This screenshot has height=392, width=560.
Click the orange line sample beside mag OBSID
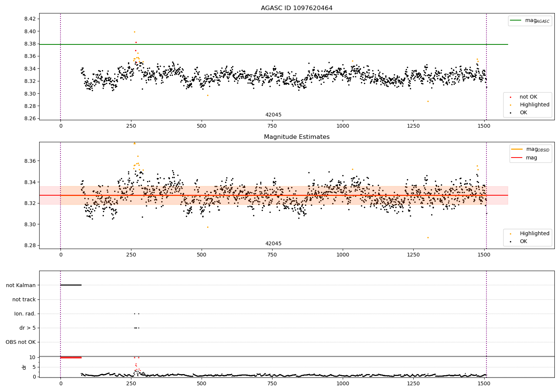tap(517, 149)
